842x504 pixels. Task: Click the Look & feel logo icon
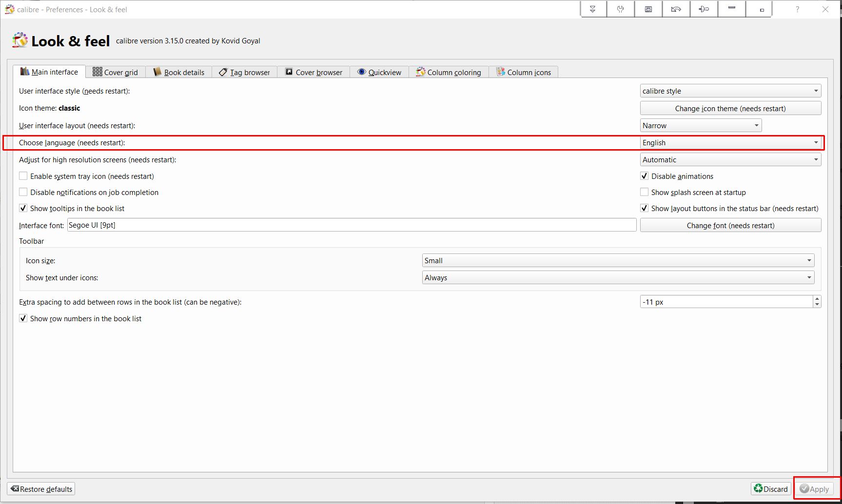click(x=20, y=40)
